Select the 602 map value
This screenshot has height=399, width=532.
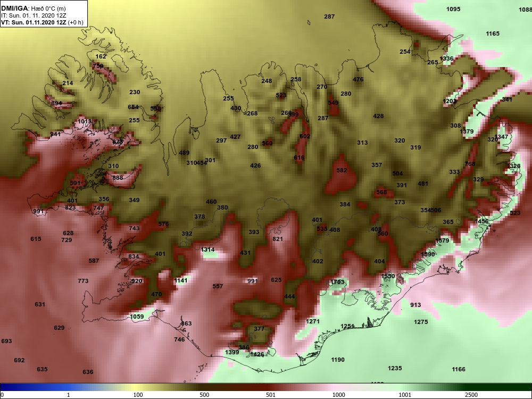[305, 136]
